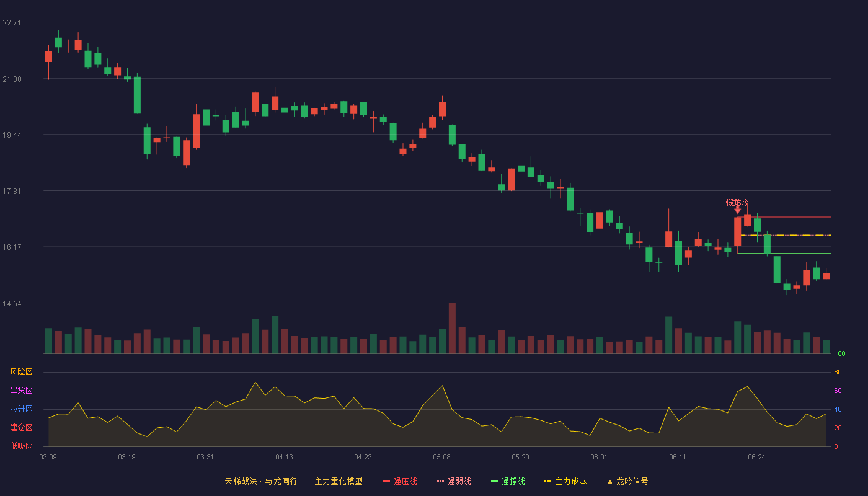Click the blue 40 indicator scale value
Viewport: 868px width, 496px height.
(838, 409)
